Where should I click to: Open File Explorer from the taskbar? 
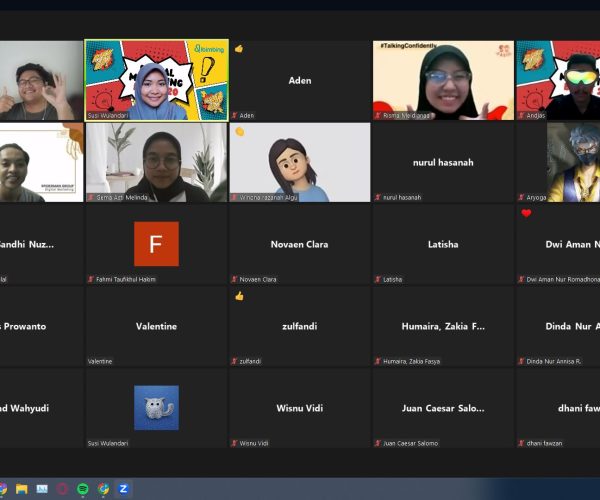pyautogui.click(x=22, y=489)
